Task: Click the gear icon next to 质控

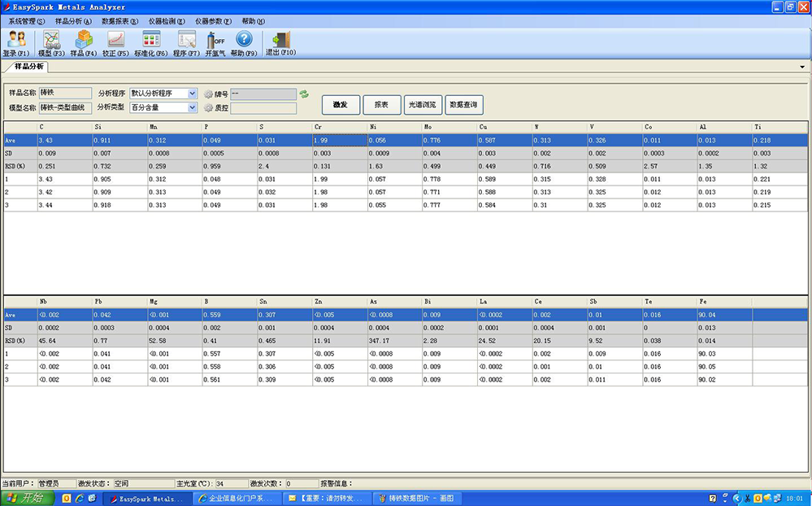Action: 208,107
